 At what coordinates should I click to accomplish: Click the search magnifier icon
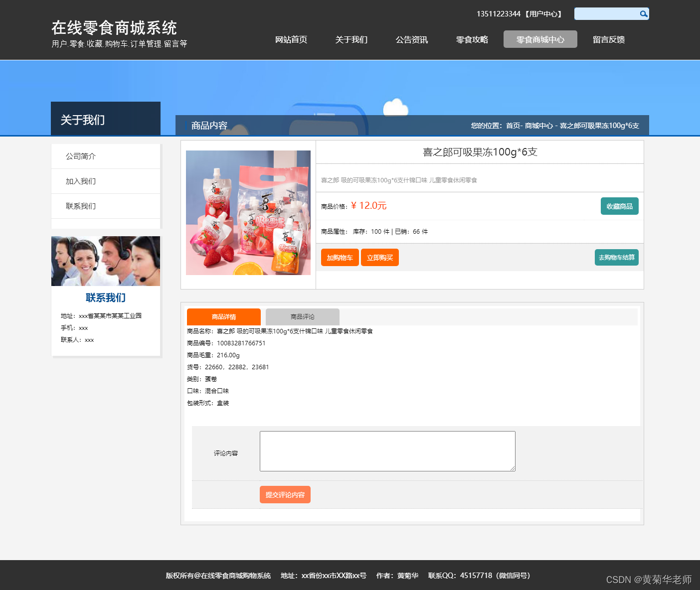click(x=644, y=14)
